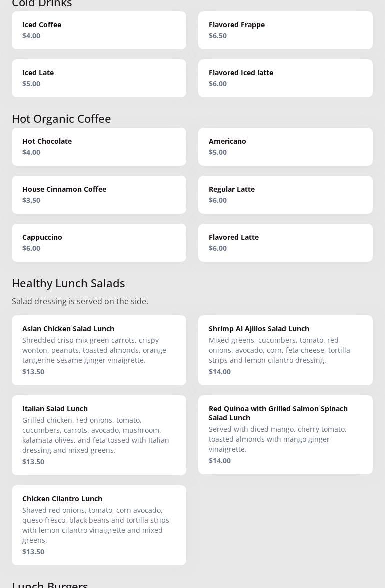This screenshot has width=385, height=588.
Task: Select the Iced Coffee menu item
Action: pos(99,30)
